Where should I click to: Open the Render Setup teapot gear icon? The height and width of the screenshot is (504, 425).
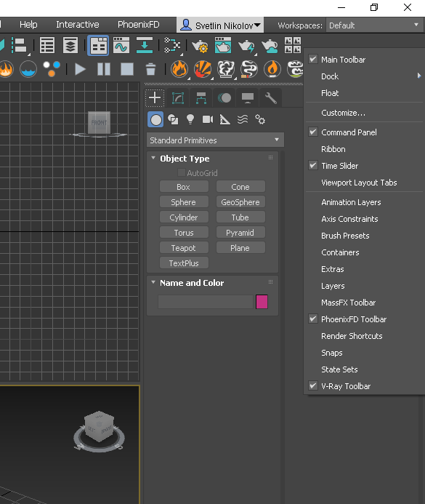point(200,45)
